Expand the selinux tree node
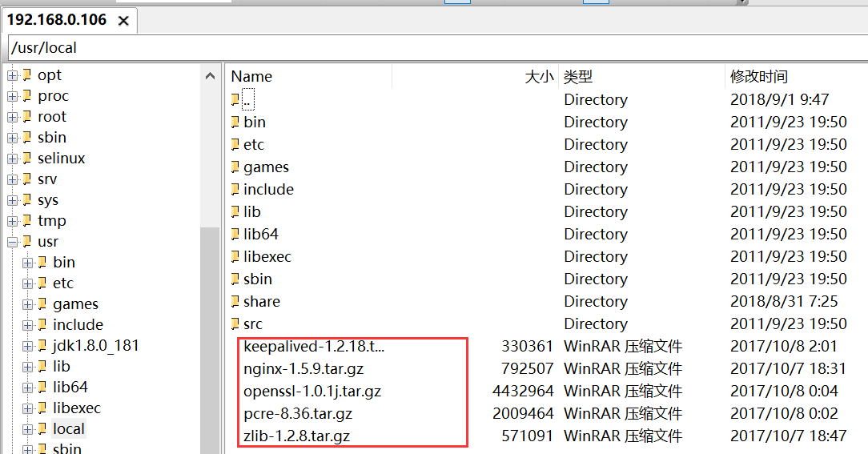This screenshot has height=454, width=868. 12,159
